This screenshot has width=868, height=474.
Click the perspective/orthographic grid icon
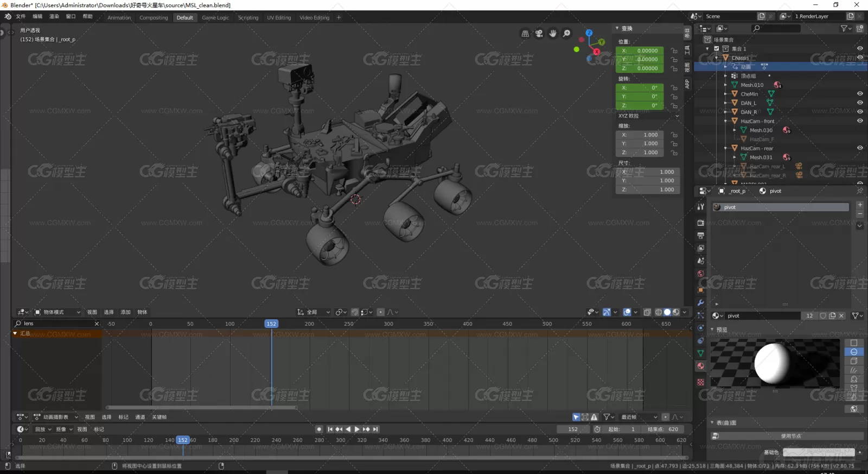[x=525, y=34]
